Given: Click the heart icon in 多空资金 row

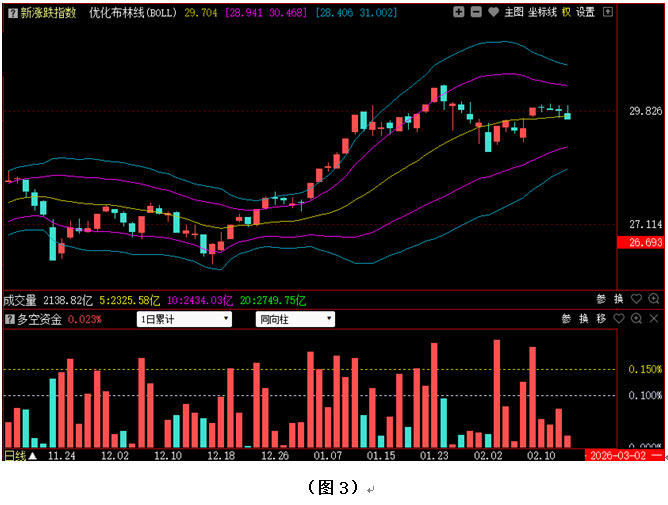Looking at the screenshot, I should tap(618, 319).
